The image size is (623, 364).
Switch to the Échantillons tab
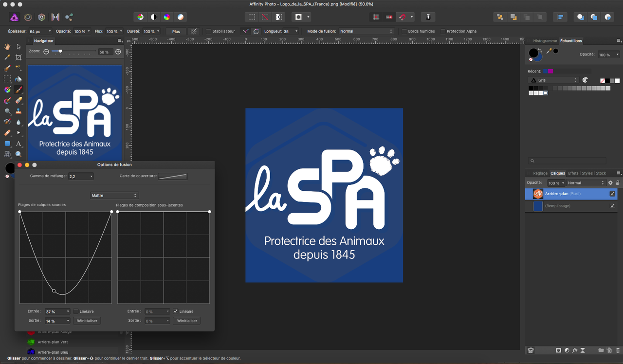[571, 41]
